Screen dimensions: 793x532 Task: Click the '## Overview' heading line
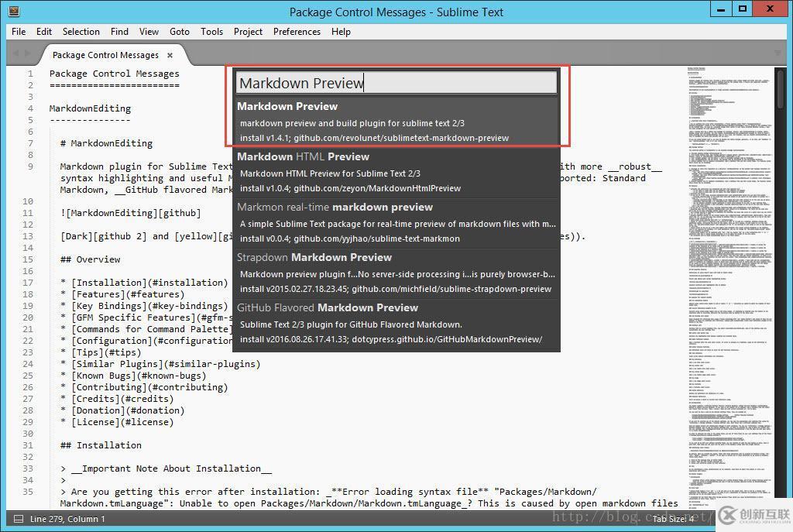pyautogui.click(x=90, y=259)
